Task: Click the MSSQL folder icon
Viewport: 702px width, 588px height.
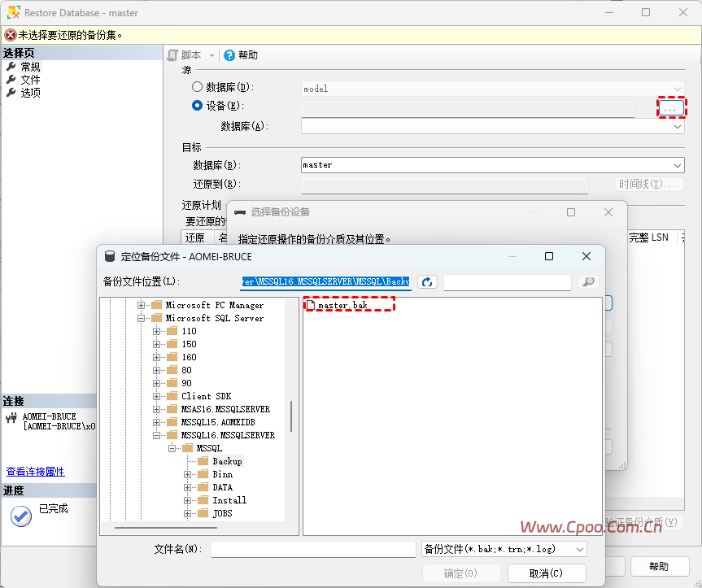Action: coord(188,448)
